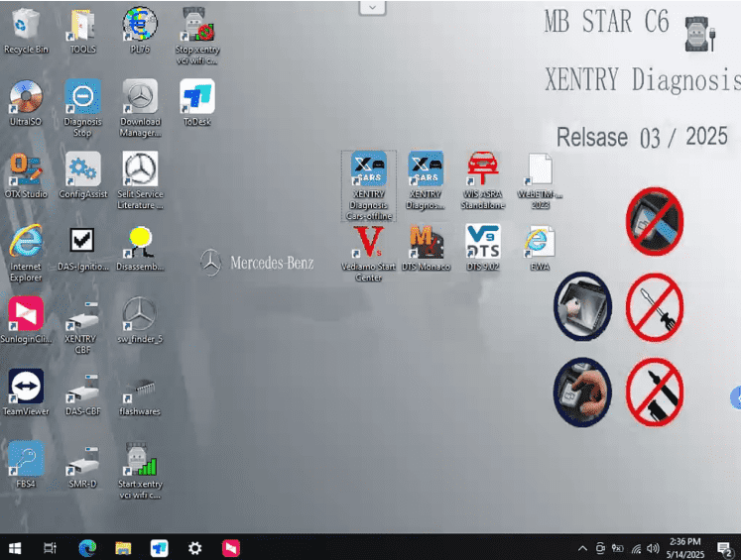Open OTX Studio shortcut
The height and width of the screenshot is (560, 741).
coord(26,175)
